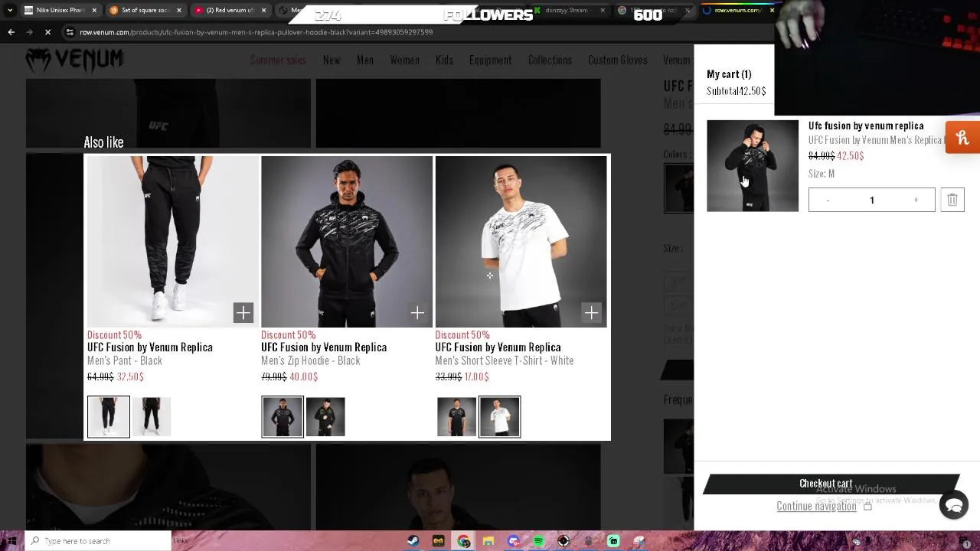This screenshot has width=980, height=551.
Task: Click Windows taskbar search box
Action: click(98, 541)
